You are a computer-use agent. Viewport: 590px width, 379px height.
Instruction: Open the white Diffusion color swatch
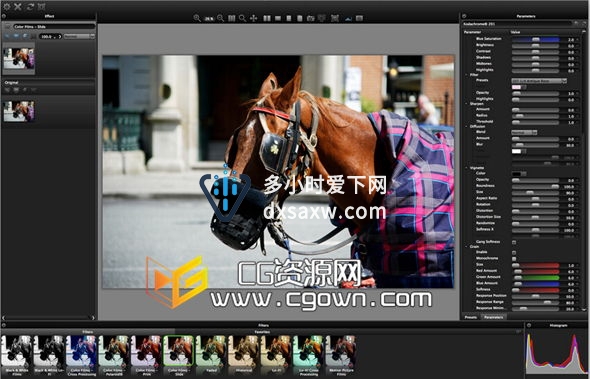(516, 151)
